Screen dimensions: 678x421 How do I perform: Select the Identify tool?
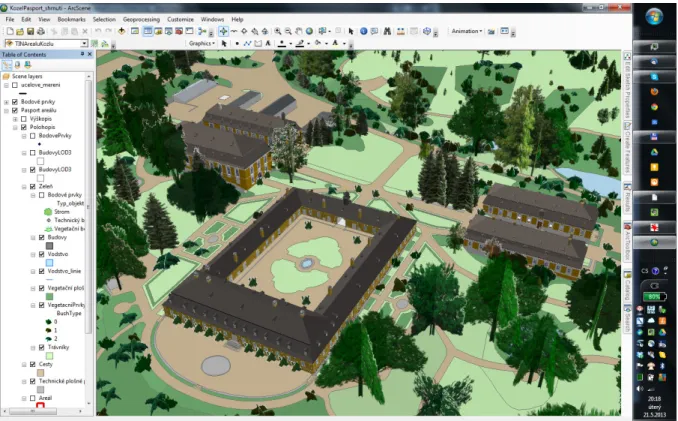click(x=364, y=31)
